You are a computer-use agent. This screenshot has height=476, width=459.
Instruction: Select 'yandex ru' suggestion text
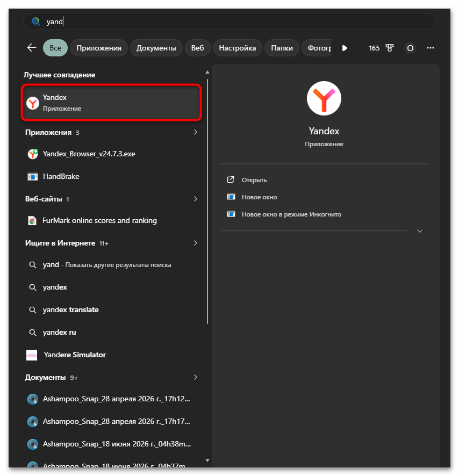click(x=60, y=333)
